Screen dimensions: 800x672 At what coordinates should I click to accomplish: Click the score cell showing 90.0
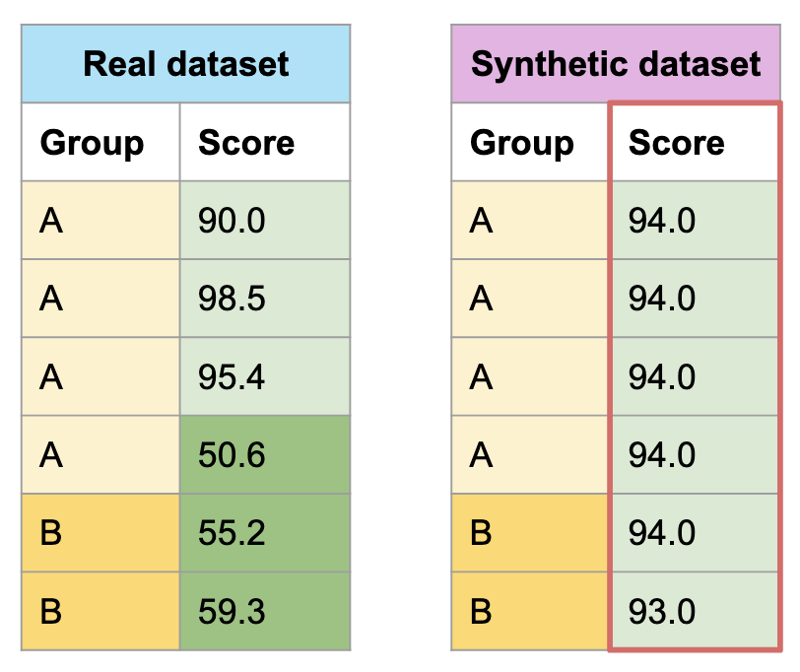coord(264,221)
